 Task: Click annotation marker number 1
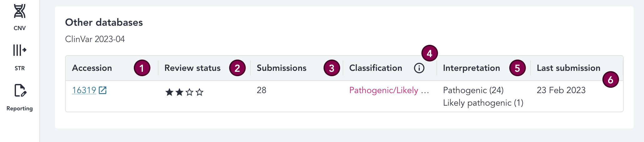click(x=142, y=68)
